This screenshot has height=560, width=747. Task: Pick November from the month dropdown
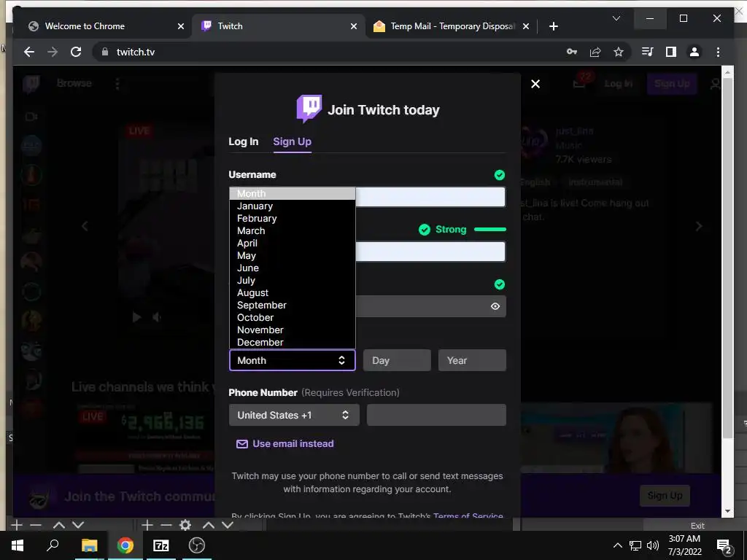click(292, 330)
